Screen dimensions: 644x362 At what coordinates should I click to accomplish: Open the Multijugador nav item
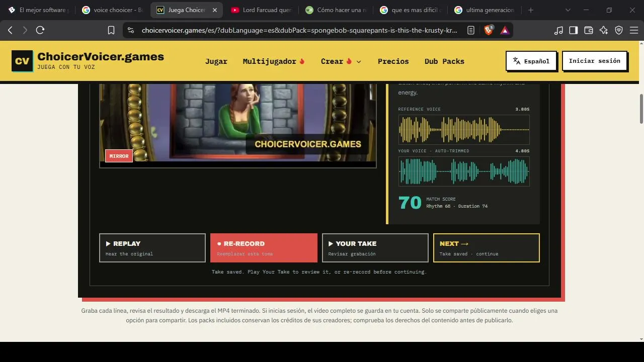pyautogui.click(x=274, y=61)
